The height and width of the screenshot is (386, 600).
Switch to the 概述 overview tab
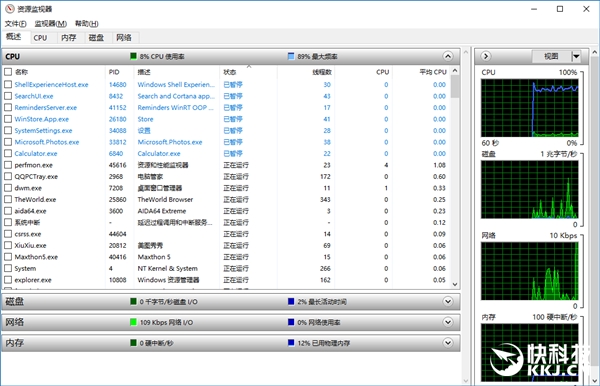coord(14,37)
